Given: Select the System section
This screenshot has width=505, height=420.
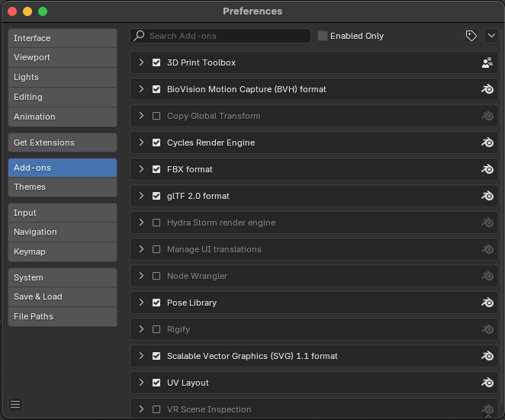Looking at the screenshot, I should point(63,277).
